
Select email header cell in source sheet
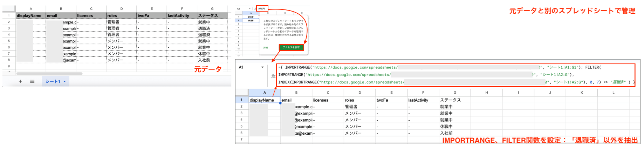coord(61,15)
